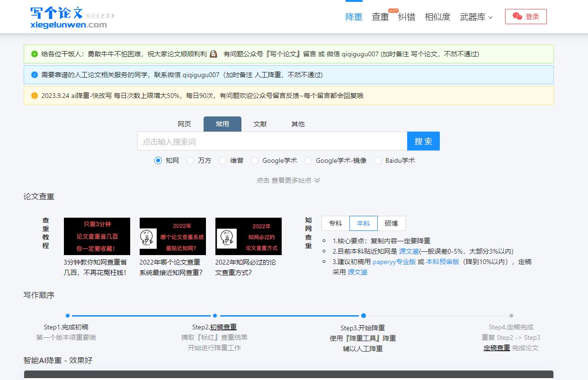Click the green check icon in first notice
The height and width of the screenshot is (380, 588).
(35, 54)
